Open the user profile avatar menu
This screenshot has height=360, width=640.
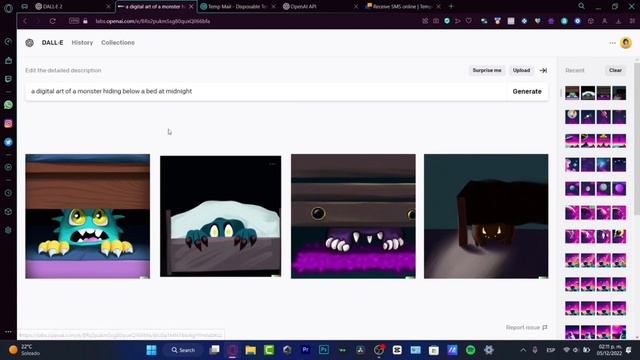(x=626, y=43)
